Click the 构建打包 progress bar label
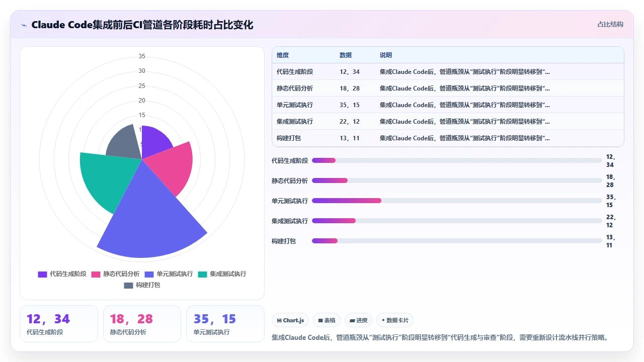 click(284, 241)
